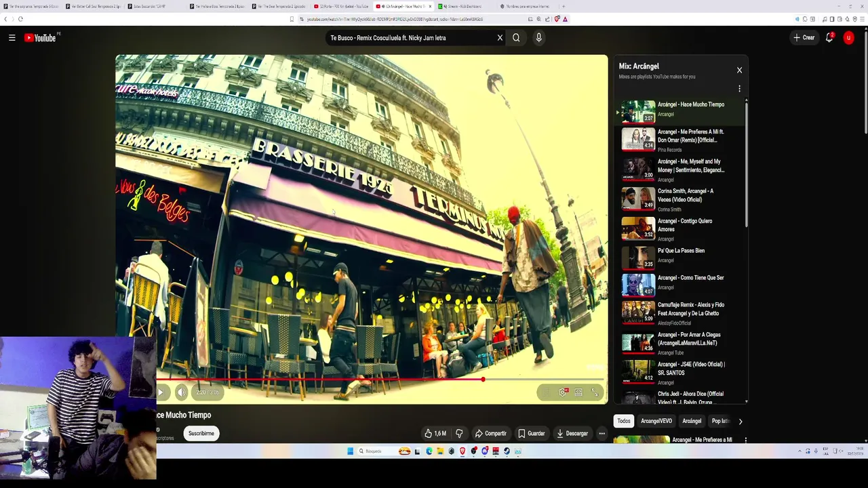Subscribe with the Suscribirme button
This screenshot has width=868, height=488.
(x=201, y=433)
